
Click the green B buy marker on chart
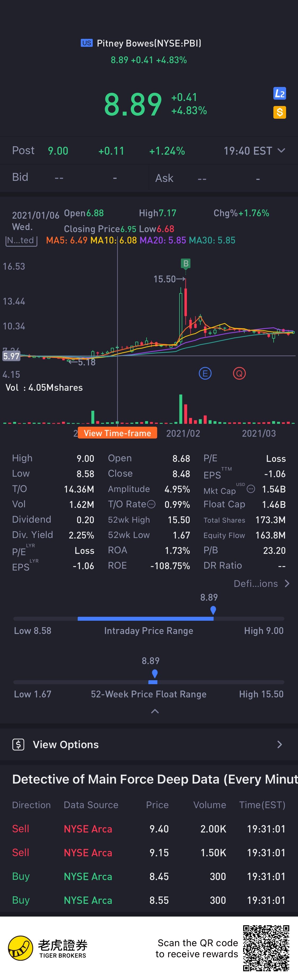186,263
